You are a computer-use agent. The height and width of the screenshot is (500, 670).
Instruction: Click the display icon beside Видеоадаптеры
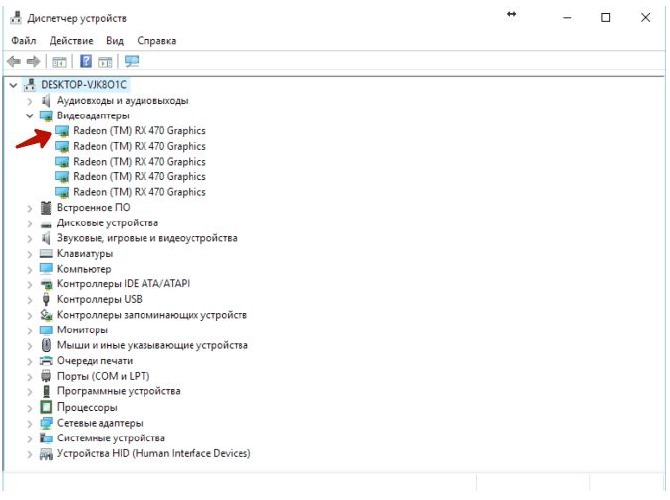46,116
